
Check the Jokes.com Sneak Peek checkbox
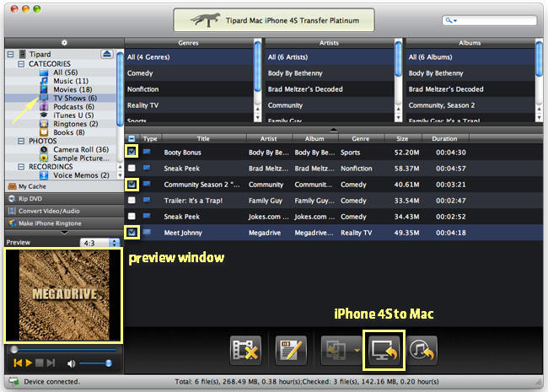(132, 217)
